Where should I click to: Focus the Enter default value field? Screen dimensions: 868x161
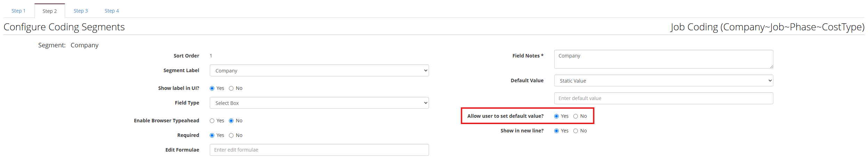[x=663, y=99]
